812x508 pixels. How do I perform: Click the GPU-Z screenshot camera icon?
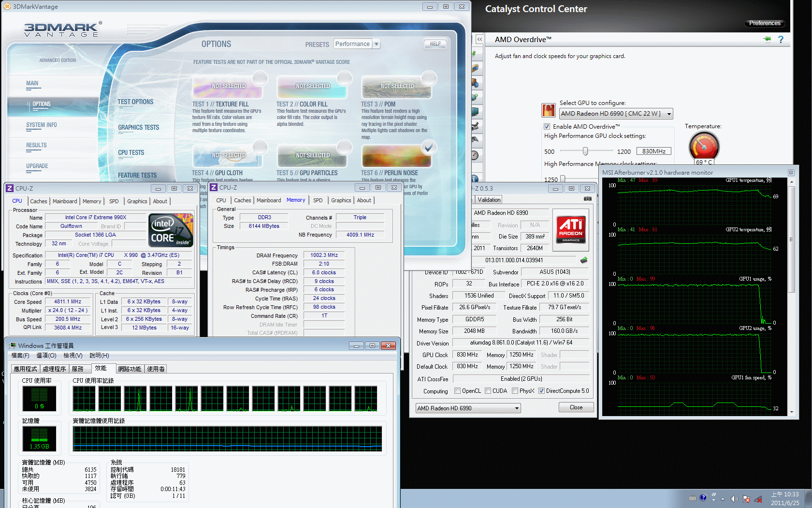pyautogui.click(x=587, y=199)
